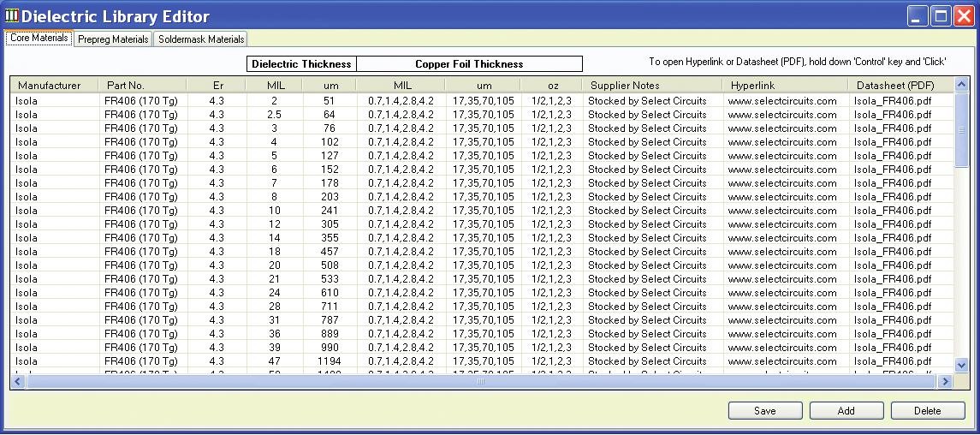This screenshot has height=435, width=980.
Task: Select the copper foil MIL value in the 20 MIL row
Action: click(401, 265)
